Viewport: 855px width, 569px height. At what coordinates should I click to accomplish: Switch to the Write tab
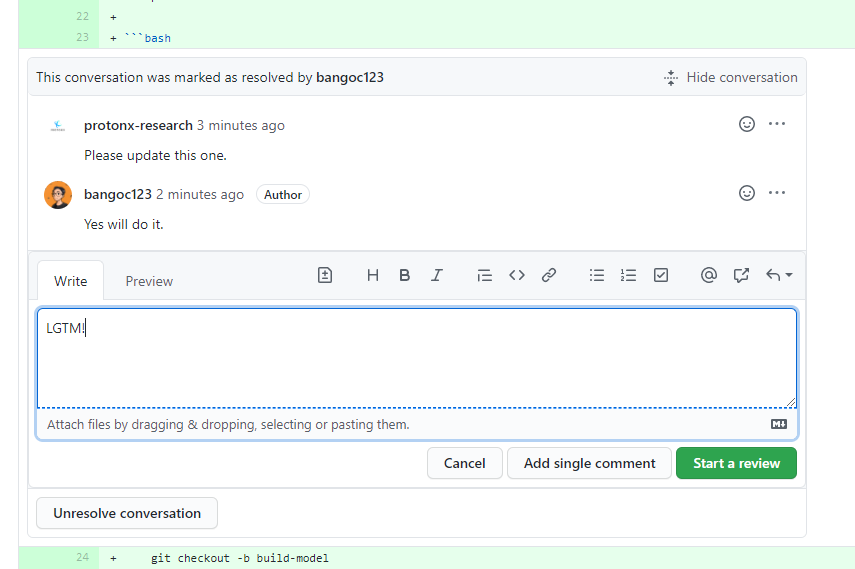click(70, 281)
